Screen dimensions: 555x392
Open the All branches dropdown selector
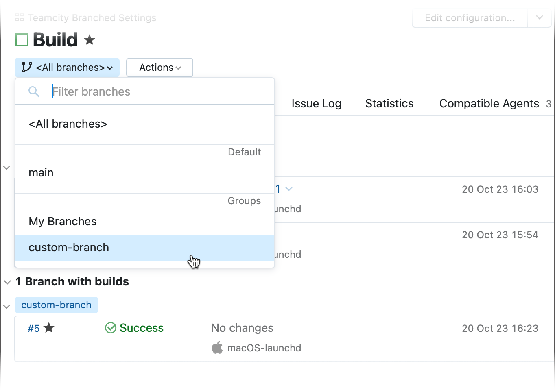(67, 68)
